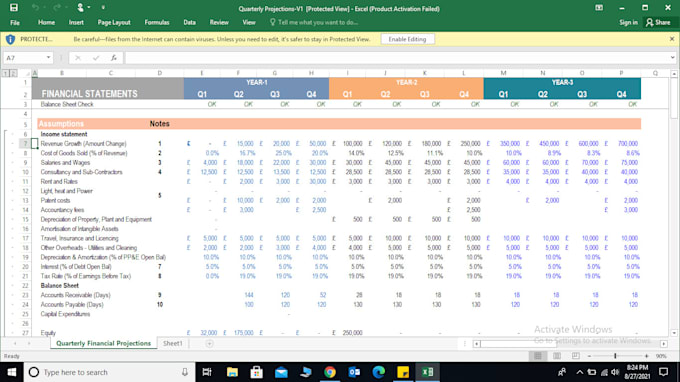
Task: Click the Select All corner triangle
Action: [x=27, y=73]
